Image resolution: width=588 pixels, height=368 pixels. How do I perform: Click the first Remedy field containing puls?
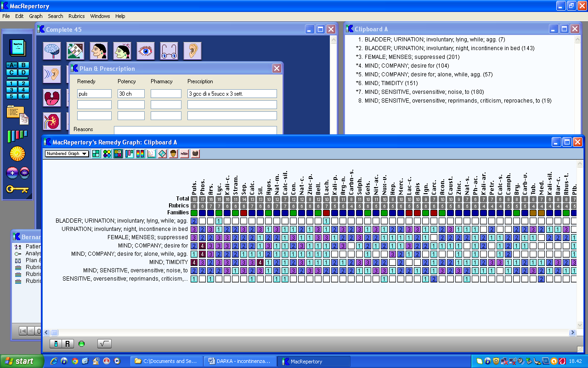point(94,94)
